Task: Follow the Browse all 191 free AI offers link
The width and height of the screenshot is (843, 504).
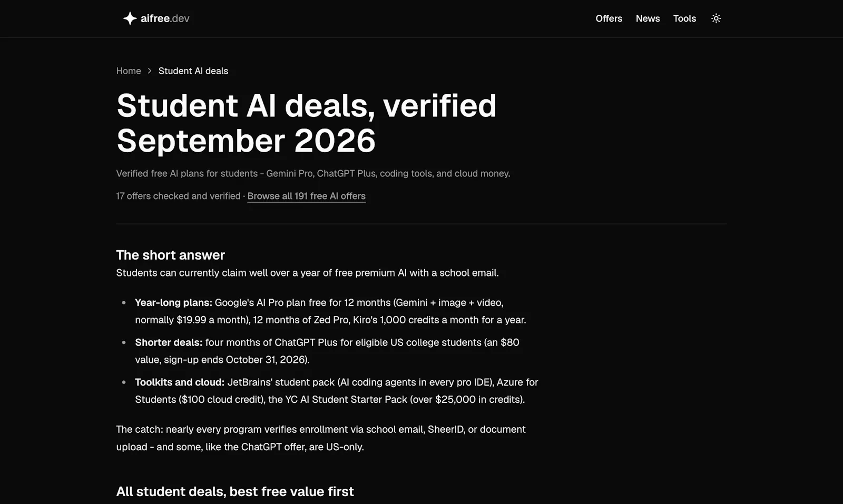Action: pos(306,196)
